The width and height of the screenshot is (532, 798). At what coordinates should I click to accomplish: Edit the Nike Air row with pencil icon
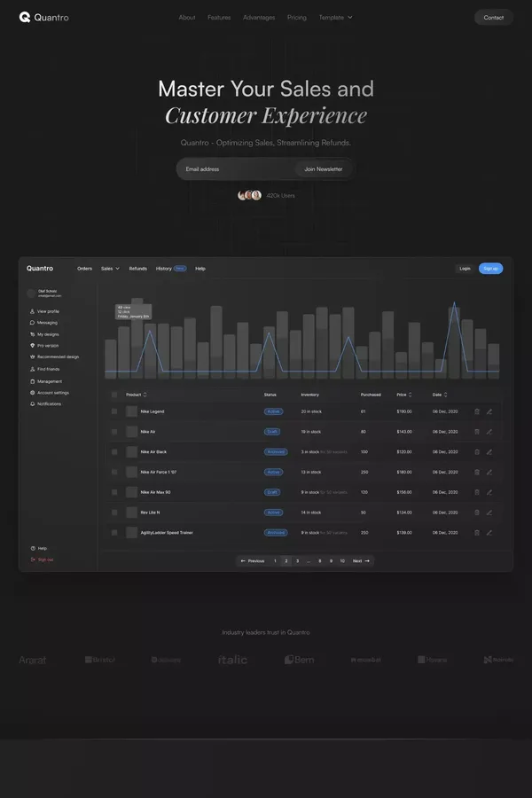tap(489, 432)
